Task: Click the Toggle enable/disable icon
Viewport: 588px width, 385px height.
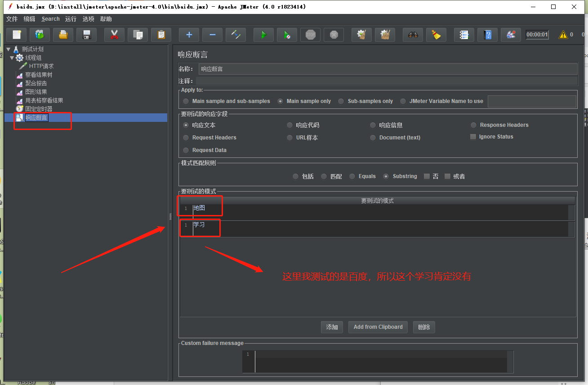Action: [236, 35]
